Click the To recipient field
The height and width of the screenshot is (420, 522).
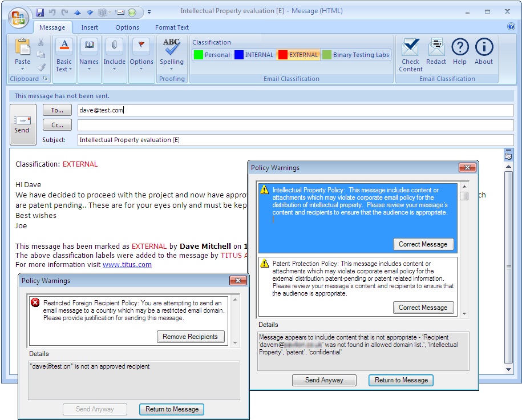tap(296, 110)
